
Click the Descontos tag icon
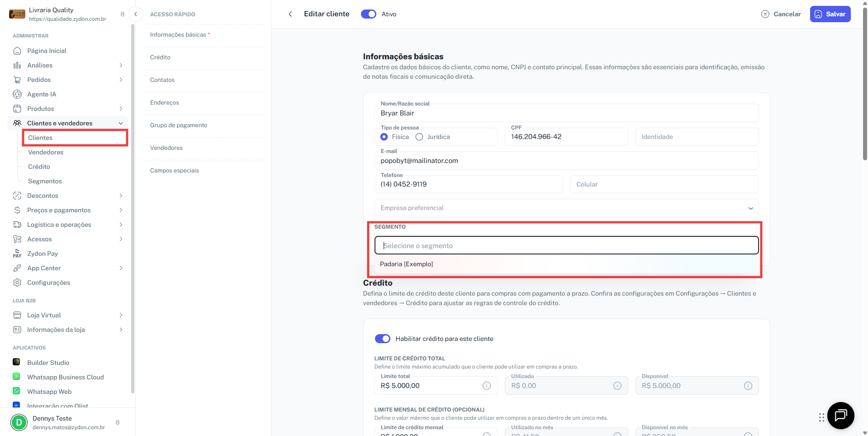click(17, 196)
